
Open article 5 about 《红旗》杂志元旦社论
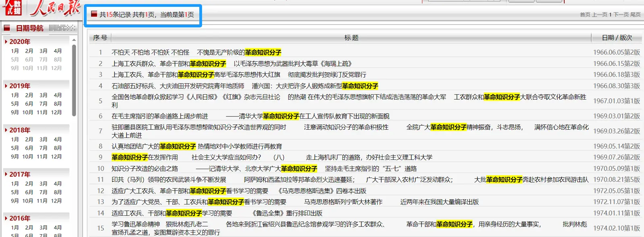point(349,101)
